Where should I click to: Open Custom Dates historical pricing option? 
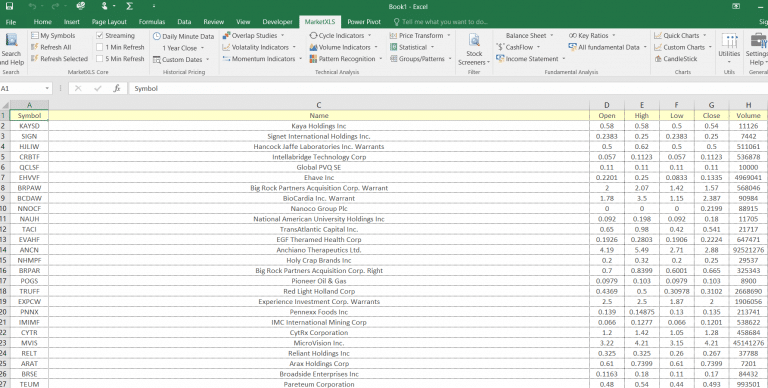(x=181, y=60)
